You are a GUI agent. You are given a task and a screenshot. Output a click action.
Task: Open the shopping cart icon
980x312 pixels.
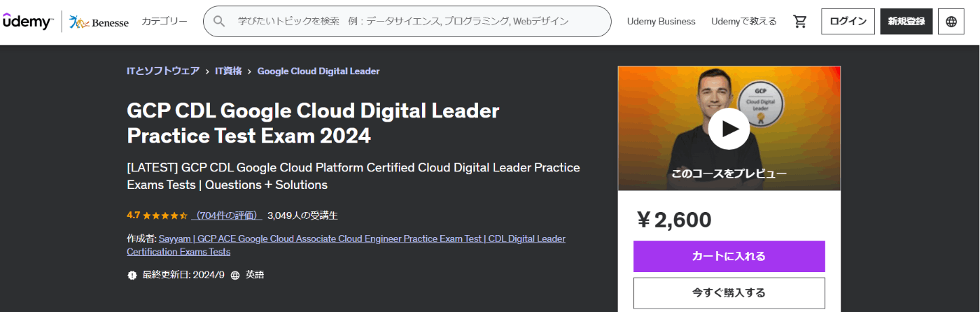click(799, 22)
